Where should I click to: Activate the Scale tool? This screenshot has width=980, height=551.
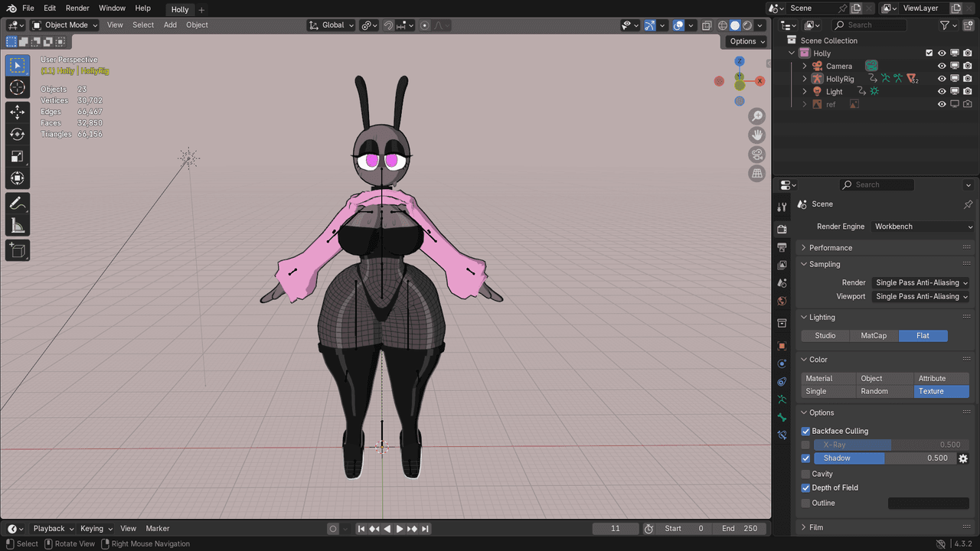point(18,156)
